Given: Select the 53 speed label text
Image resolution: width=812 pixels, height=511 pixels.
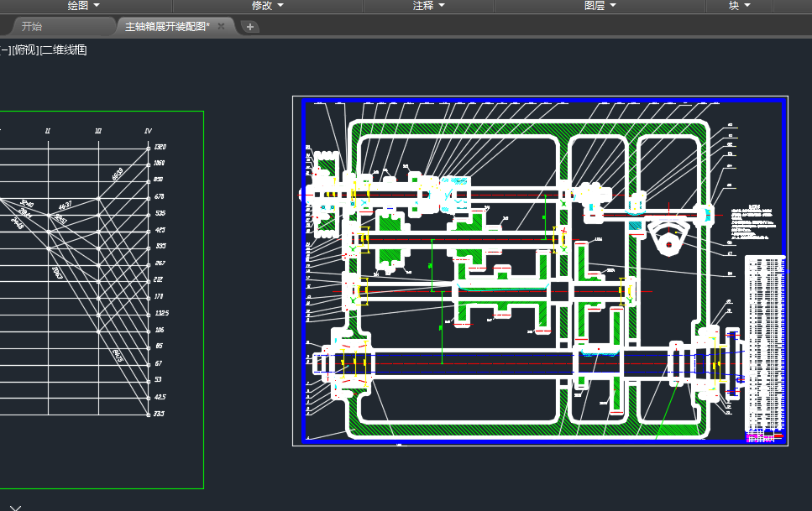Looking at the screenshot, I should tap(158, 379).
